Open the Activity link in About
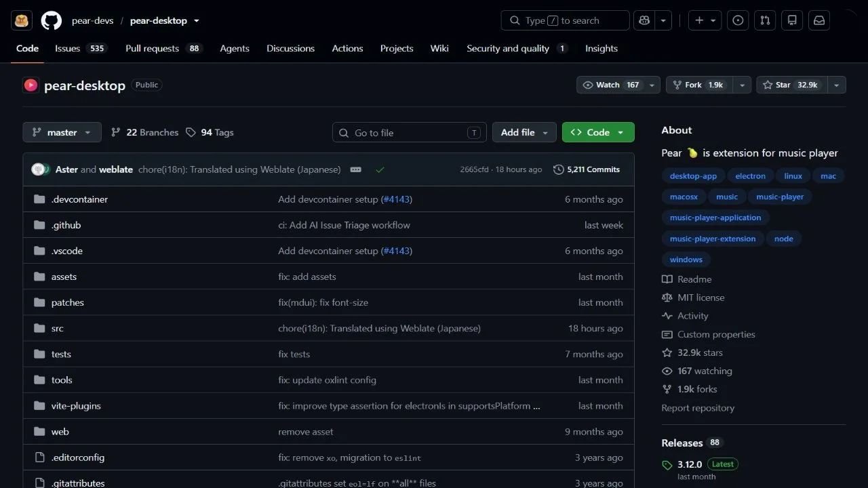 [x=685, y=316]
